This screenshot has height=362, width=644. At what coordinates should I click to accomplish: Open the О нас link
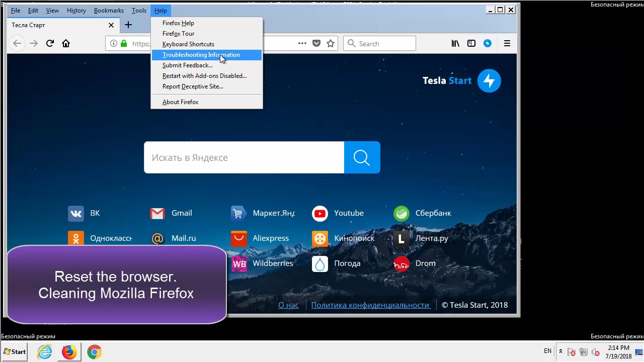[288, 305]
